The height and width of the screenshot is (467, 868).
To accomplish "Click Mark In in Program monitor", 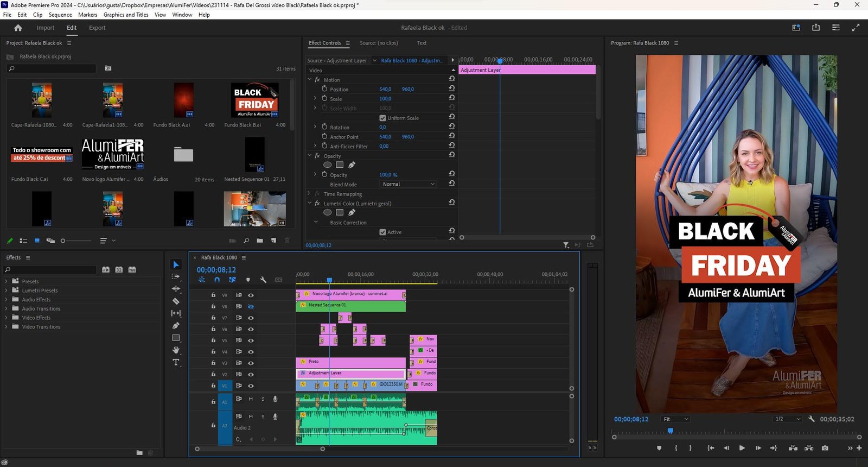I will click(x=676, y=448).
